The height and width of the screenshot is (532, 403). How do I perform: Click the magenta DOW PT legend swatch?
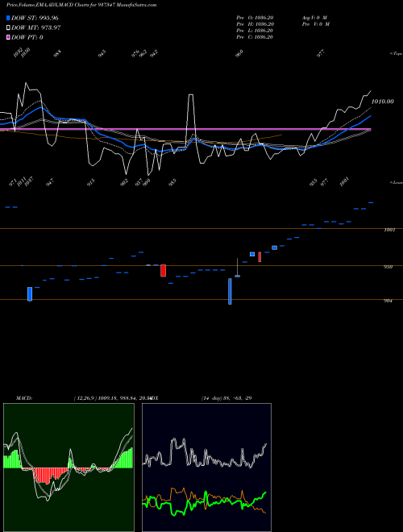[9, 37]
